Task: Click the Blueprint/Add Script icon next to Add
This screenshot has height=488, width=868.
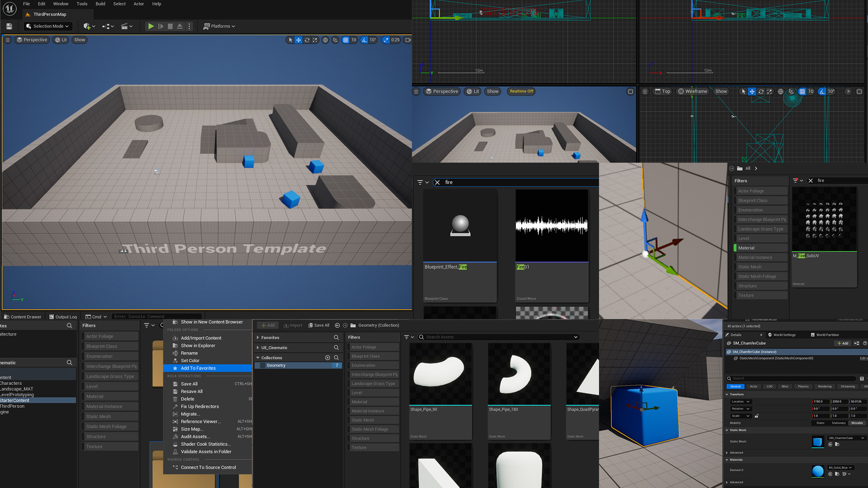Action: [x=857, y=343]
